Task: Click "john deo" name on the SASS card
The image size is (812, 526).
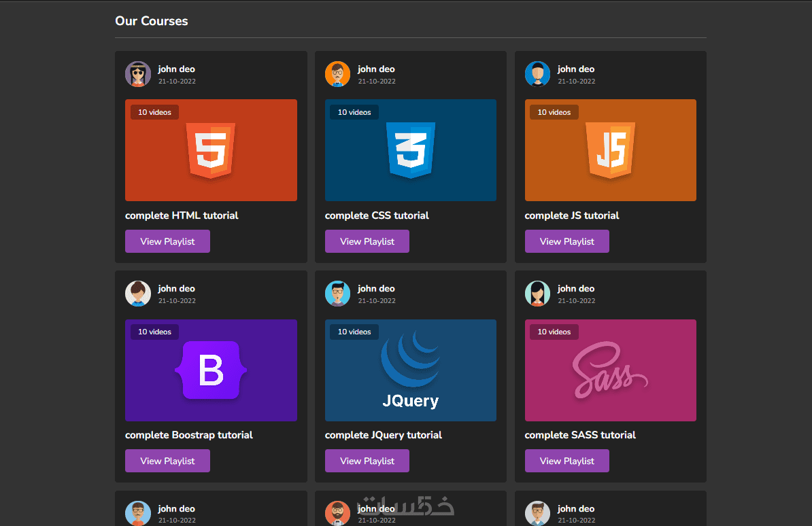Action: [x=576, y=288]
